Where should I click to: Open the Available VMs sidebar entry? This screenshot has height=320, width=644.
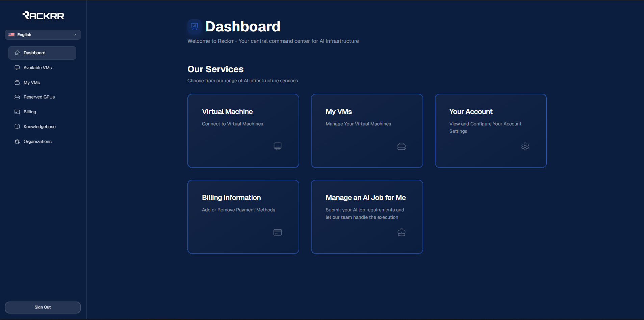tap(37, 67)
